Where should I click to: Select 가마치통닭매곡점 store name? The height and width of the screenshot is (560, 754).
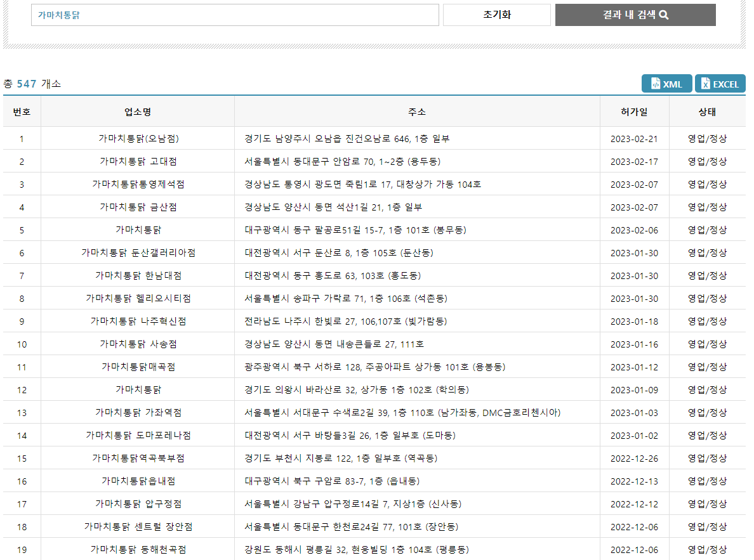pyautogui.click(x=138, y=367)
